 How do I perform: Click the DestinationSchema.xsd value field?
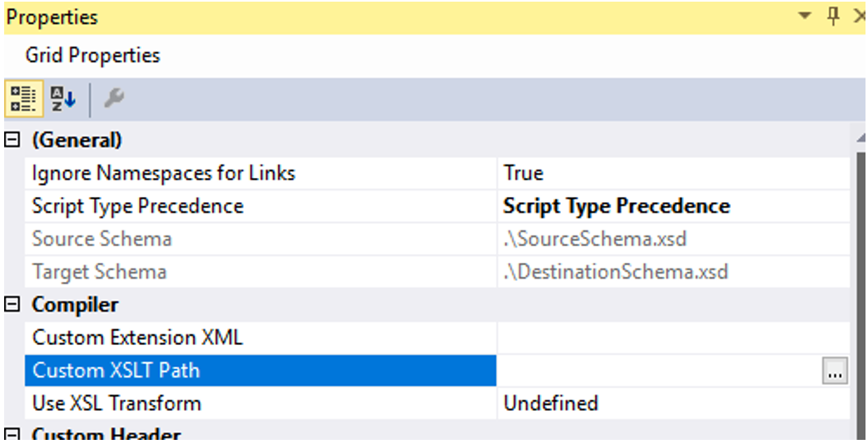(615, 272)
